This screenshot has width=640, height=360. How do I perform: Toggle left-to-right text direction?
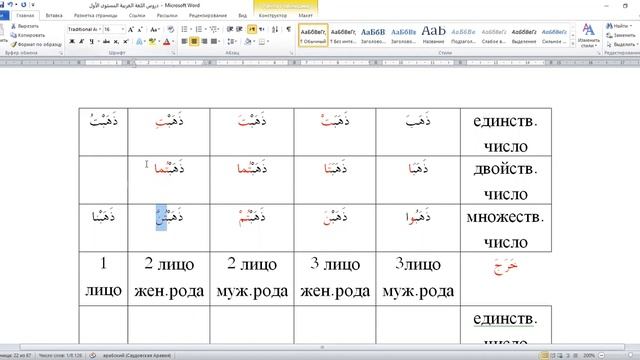pyautogui.click(x=251, y=29)
